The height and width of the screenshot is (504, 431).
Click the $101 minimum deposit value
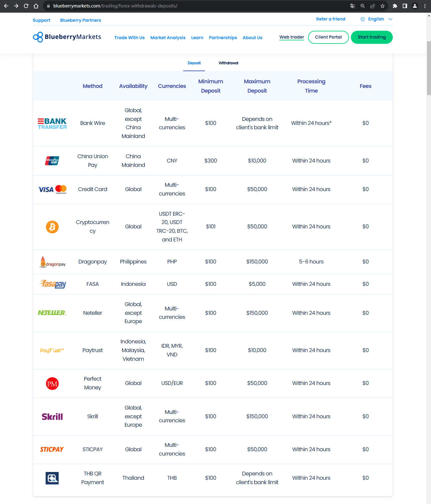(211, 227)
